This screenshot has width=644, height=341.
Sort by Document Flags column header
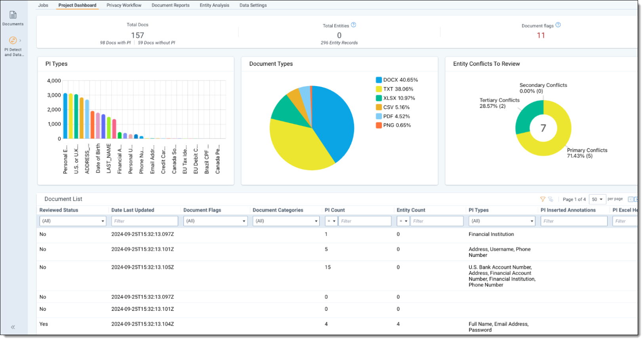click(202, 210)
